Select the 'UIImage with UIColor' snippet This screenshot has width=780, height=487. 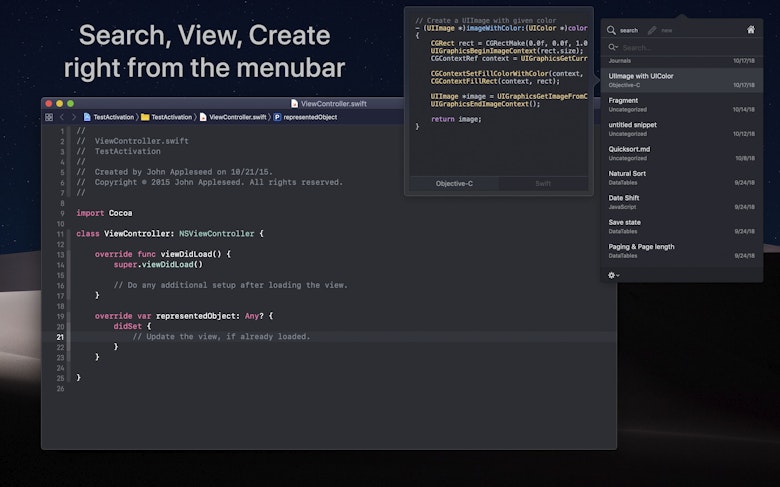coord(682,80)
